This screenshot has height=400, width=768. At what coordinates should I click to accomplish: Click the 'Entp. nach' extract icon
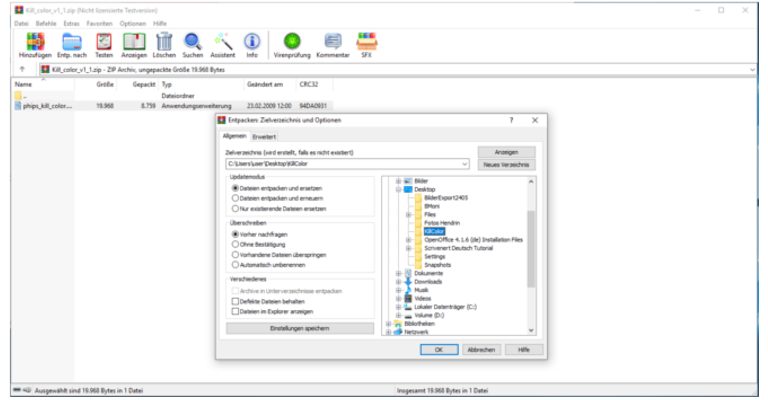click(x=71, y=41)
